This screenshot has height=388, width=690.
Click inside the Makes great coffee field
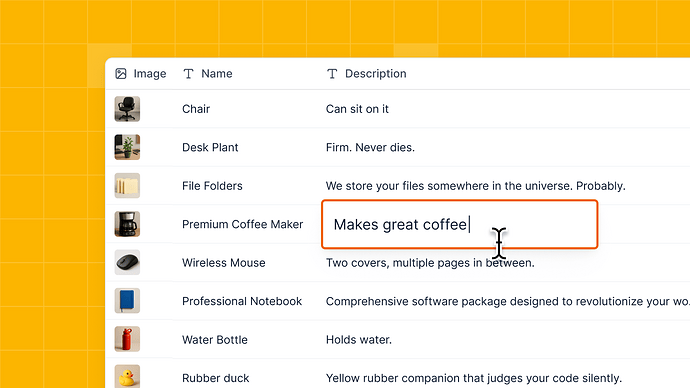(x=459, y=224)
